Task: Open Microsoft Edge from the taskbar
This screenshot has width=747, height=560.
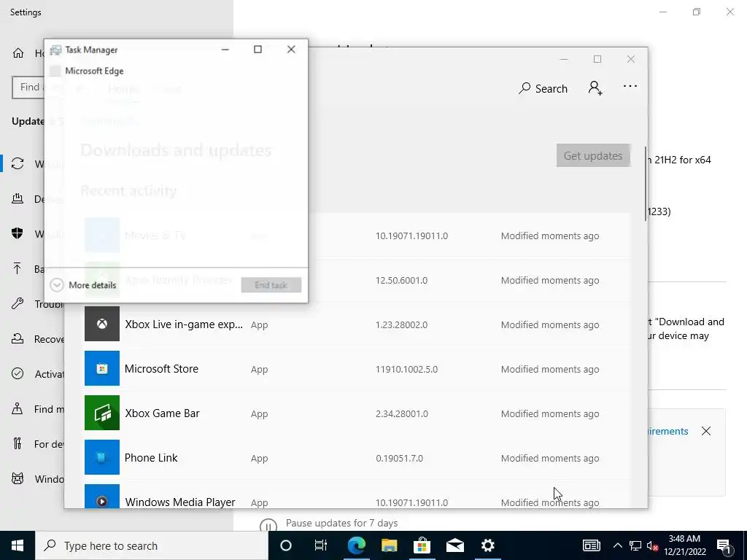Action: 356,545
